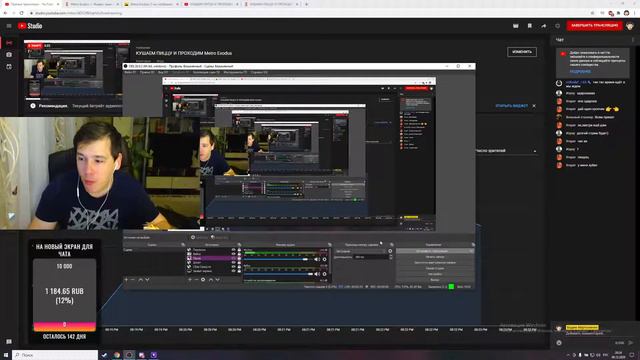Pop out the OBS Audio Mixer dock panel
Viewport: 640px width, 360px height.
click(329, 244)
